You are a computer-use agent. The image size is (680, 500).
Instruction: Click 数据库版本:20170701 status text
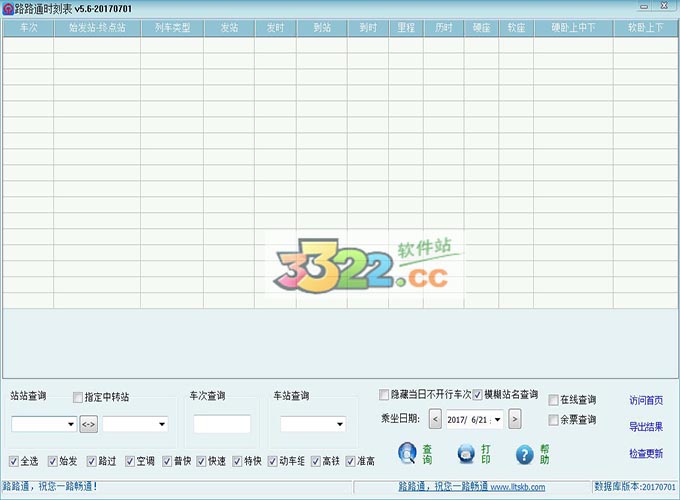pyautogui.click(x=635, y=487)
